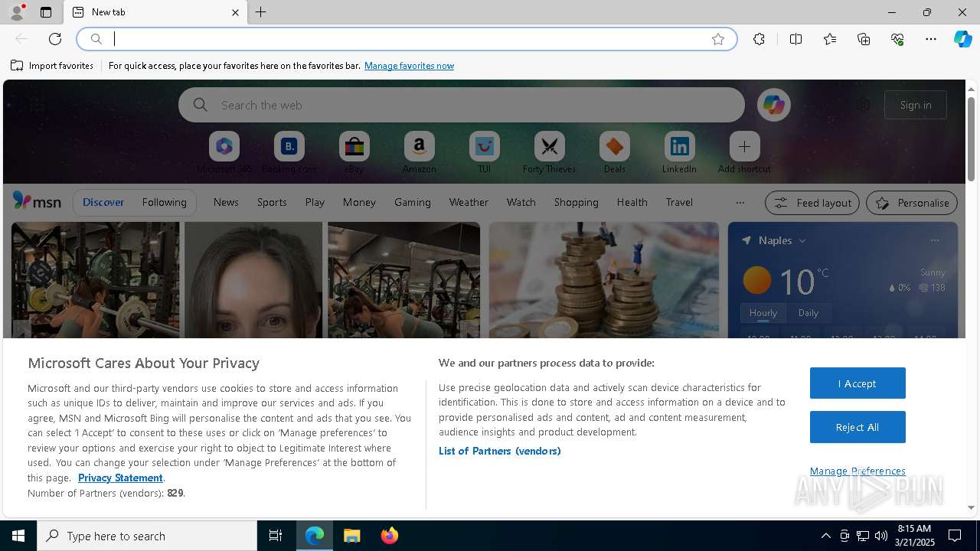This screenshot has width=980, height=551.
Task: Open the Health category
Action: click(632, 202)
